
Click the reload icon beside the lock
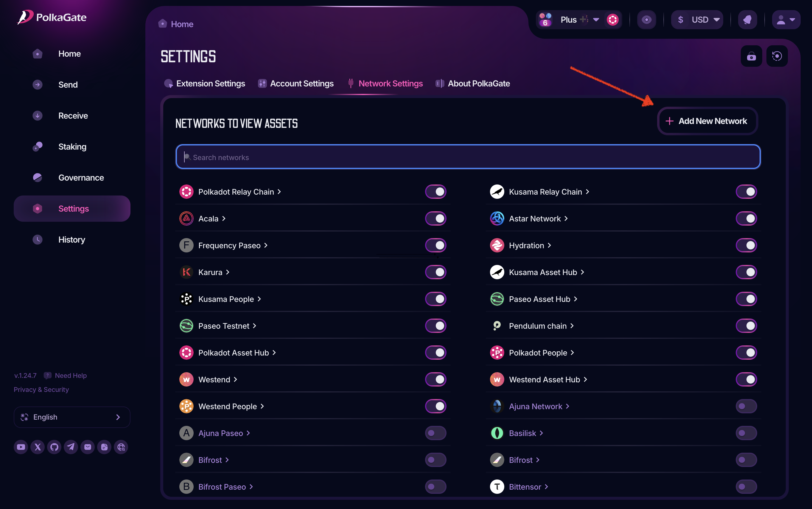(x=777, y=56)
